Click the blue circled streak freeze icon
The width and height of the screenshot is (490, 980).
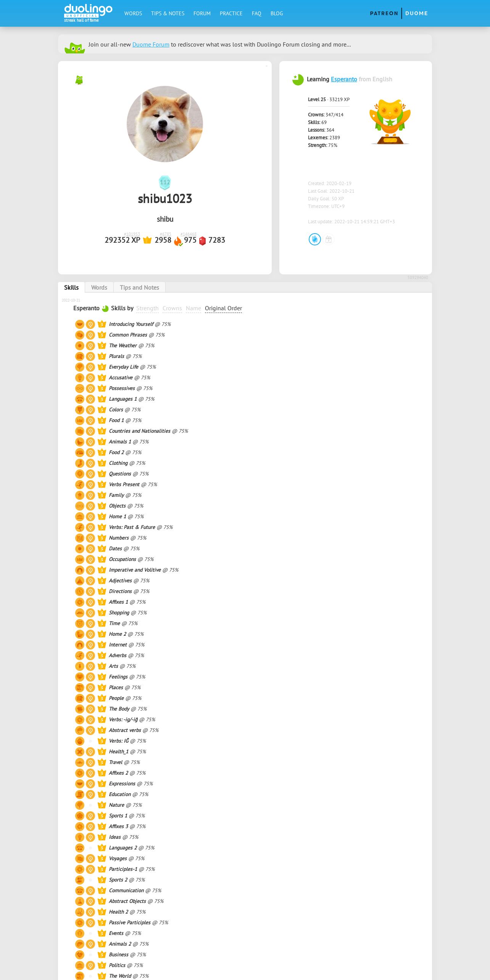pos(315,239)
